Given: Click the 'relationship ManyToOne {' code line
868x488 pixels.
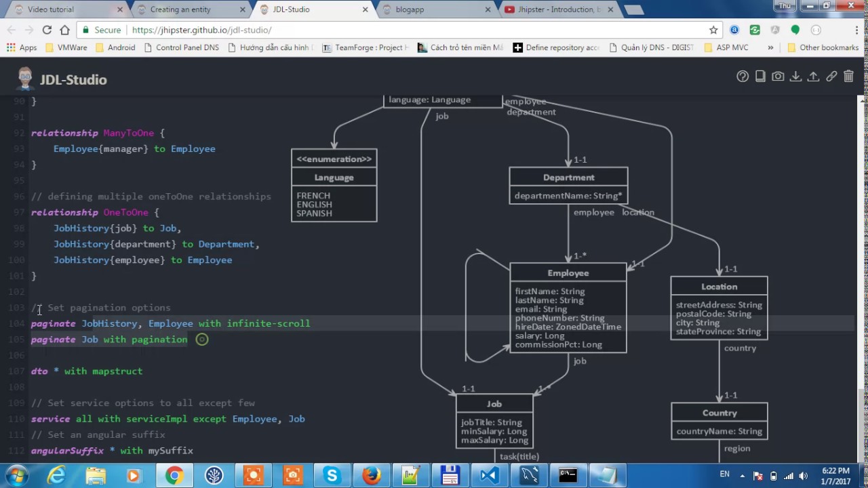Looking at the screenshot, I should 98,133.
